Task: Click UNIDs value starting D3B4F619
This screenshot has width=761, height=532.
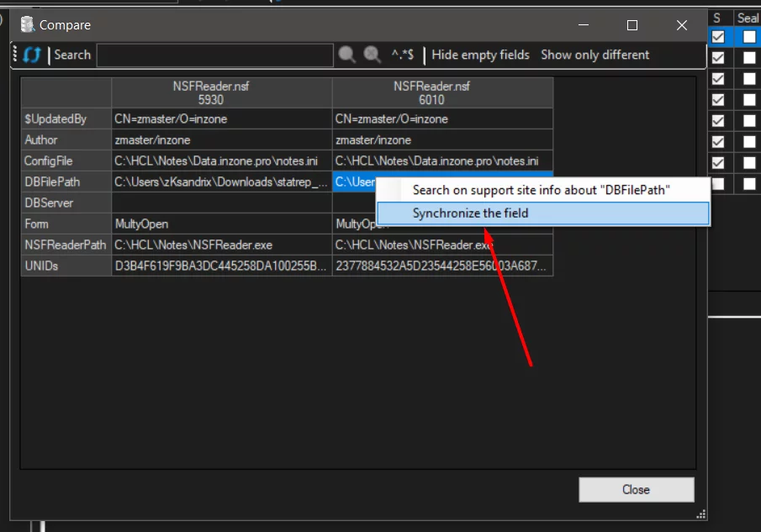Action: coord(222,266)
